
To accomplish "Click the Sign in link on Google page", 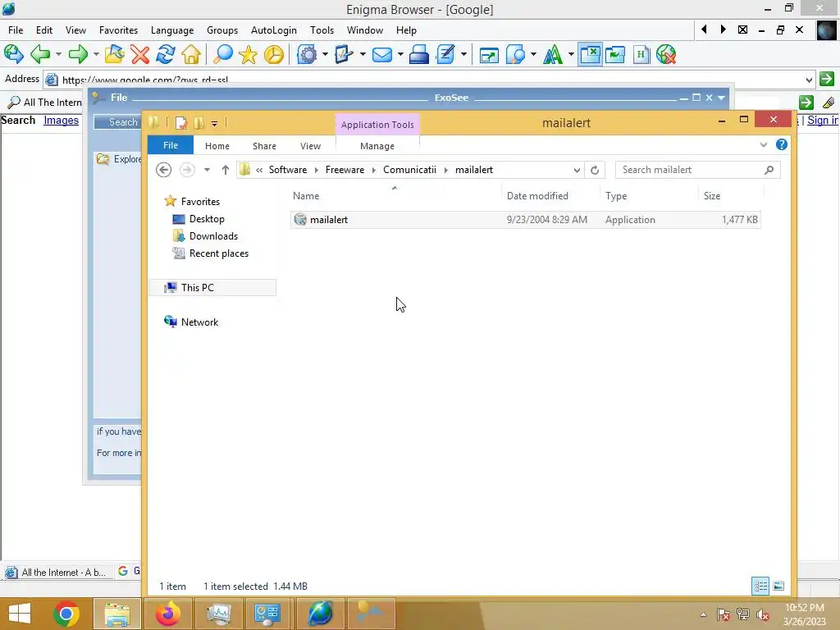I will click(x=822, y=120).
